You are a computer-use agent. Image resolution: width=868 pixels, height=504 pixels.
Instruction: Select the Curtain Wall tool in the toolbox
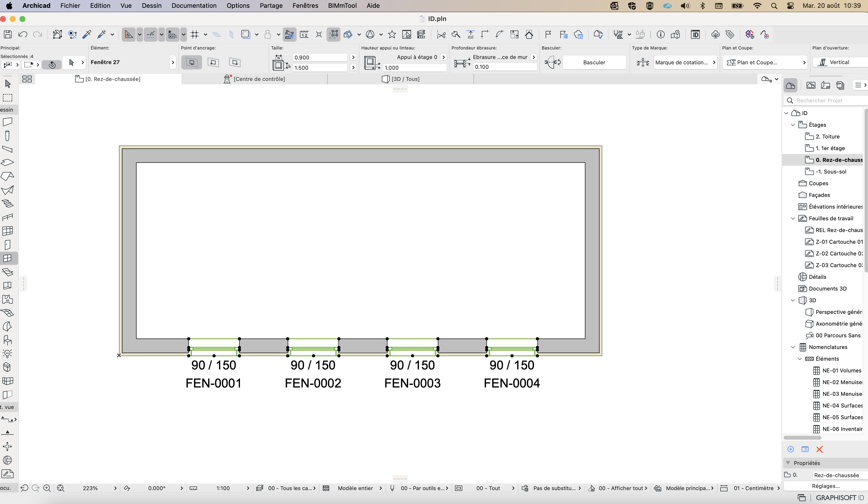8,231
